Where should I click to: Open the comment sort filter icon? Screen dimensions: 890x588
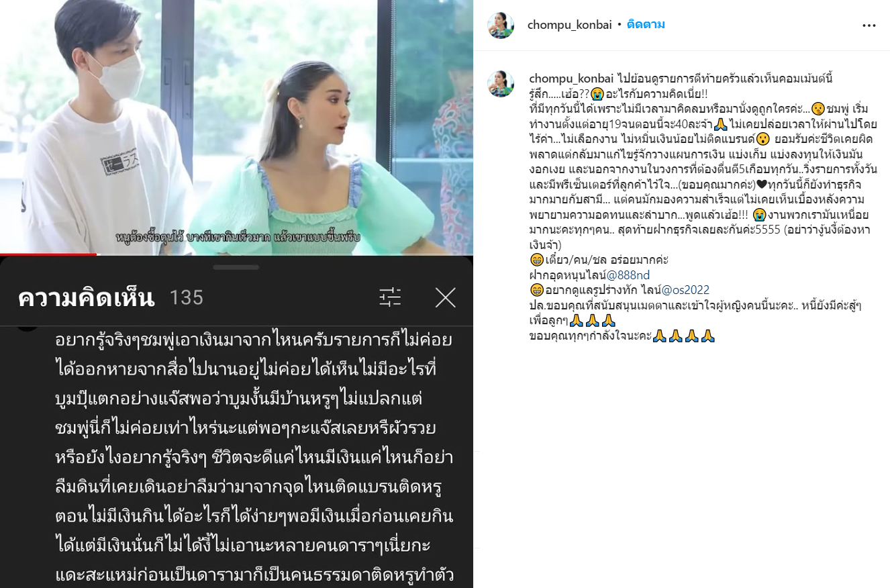[390, 297]
